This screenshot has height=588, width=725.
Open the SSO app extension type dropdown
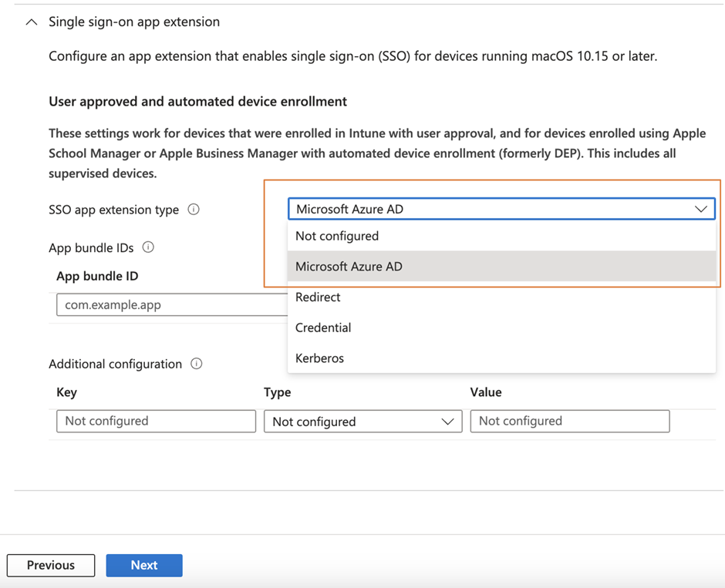coord(501,209)
